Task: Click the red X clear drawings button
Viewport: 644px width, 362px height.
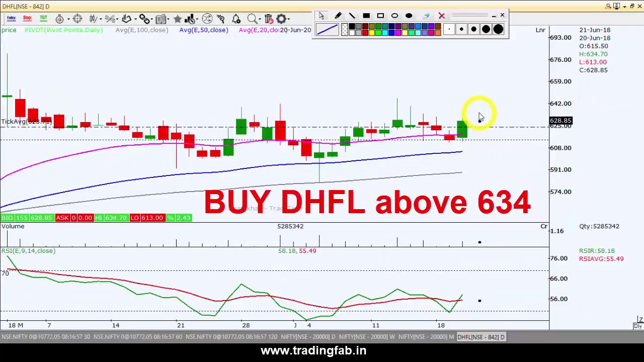Action: point(442,16)
